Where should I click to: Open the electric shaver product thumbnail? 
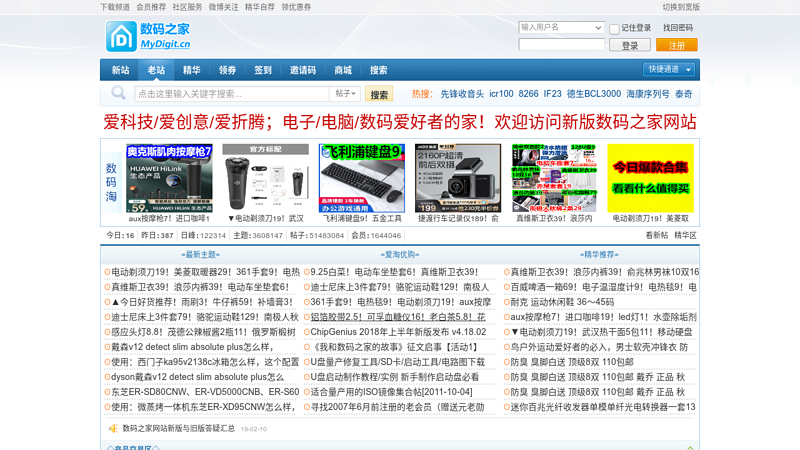pyautogui.click(x=265, y=178)
